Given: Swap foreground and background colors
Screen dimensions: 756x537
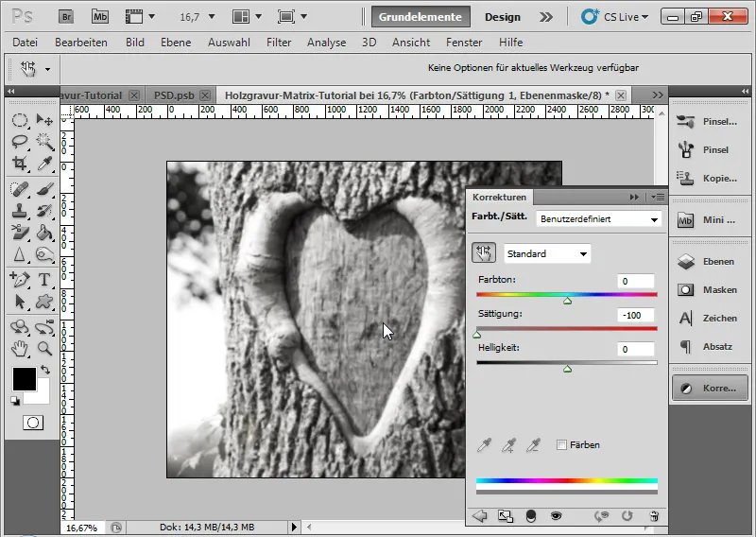Looking at the screenshot, I should point(45,370).
